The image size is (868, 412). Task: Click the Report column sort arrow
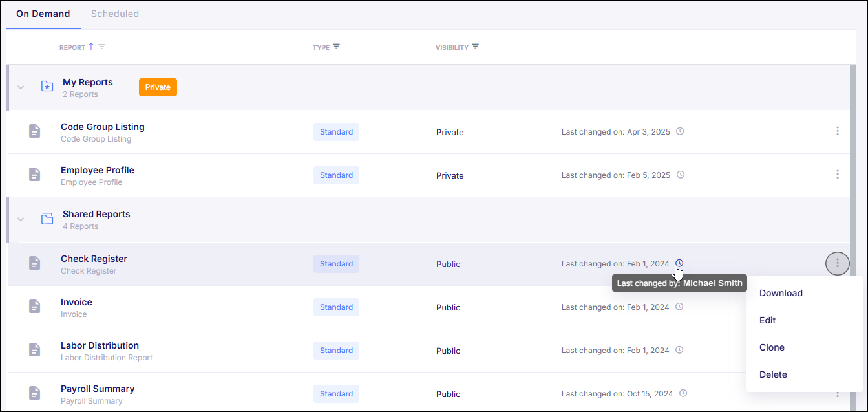pos(91,47)
